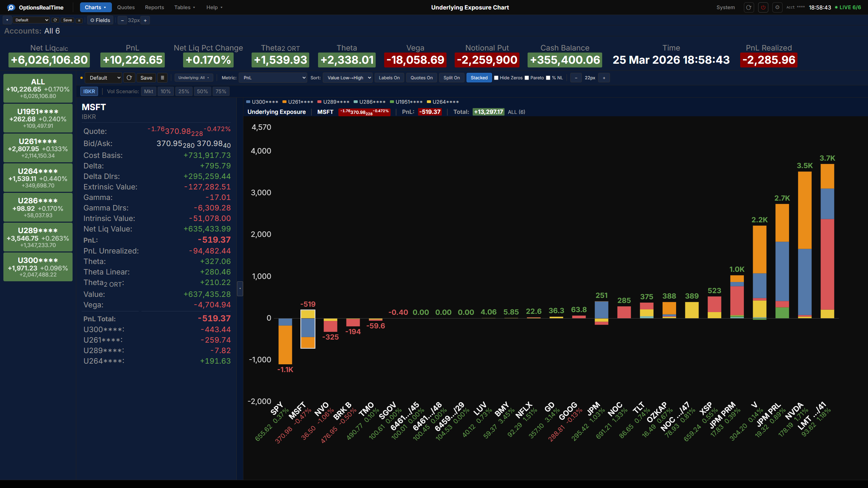868x488 pixels.
Task: Toggle the % NL checkbox
Action: (x=548, y=78)
